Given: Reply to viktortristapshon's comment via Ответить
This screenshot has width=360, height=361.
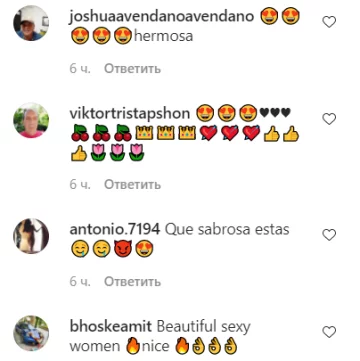Looking at the screenshot, I should 132,184.
